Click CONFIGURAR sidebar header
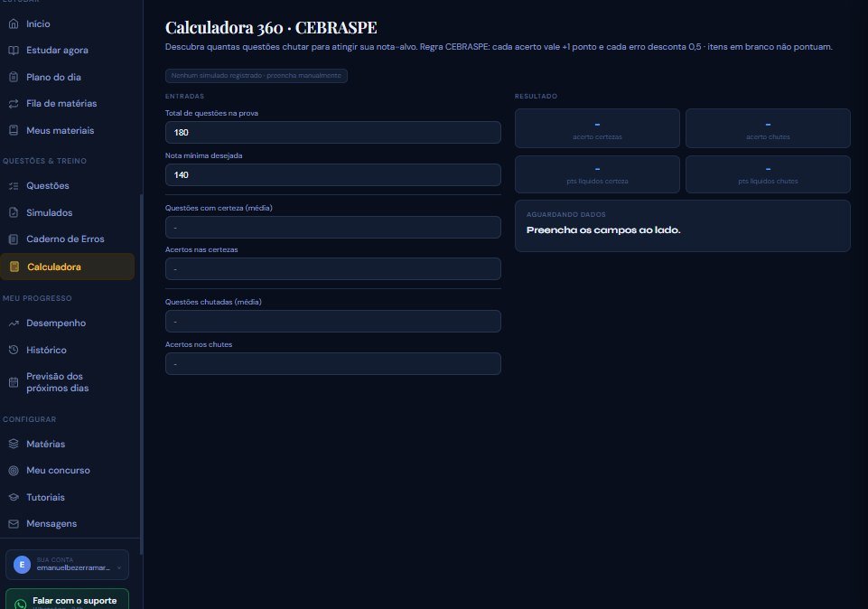The width and height of the screenshot is (868, 609). (x=29, y=419)
